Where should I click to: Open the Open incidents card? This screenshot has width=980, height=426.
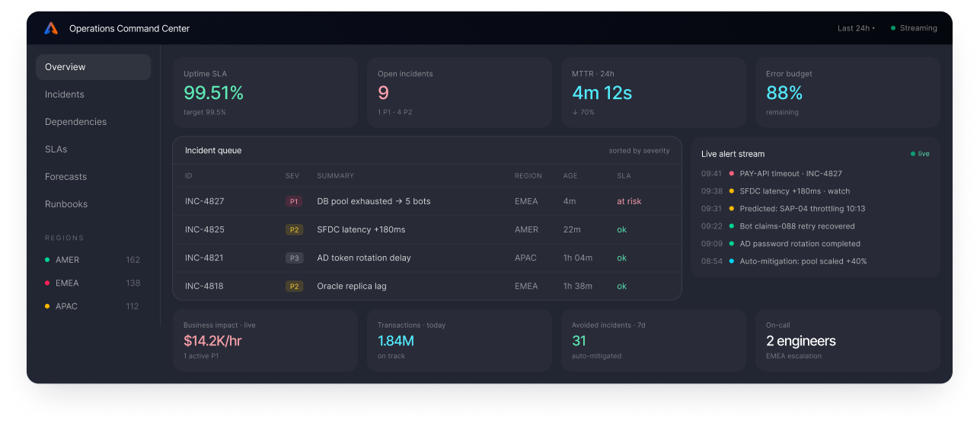[x=459, y=92]
